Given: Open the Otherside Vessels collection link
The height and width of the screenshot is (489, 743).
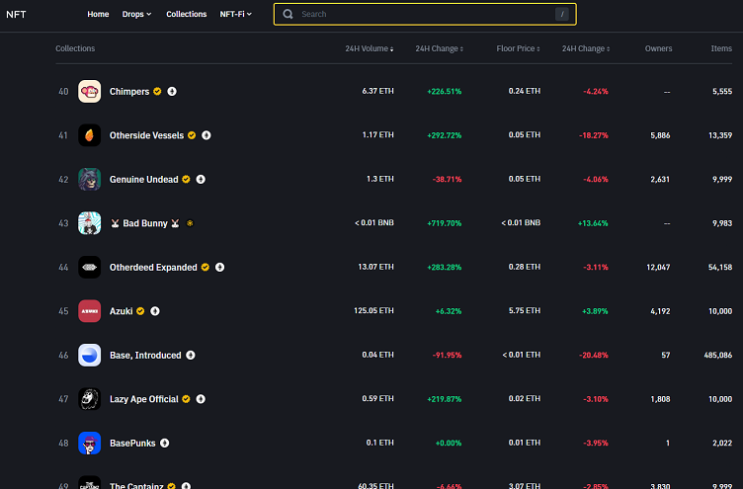Looking at the screenshot, I should tap(146, 135).
